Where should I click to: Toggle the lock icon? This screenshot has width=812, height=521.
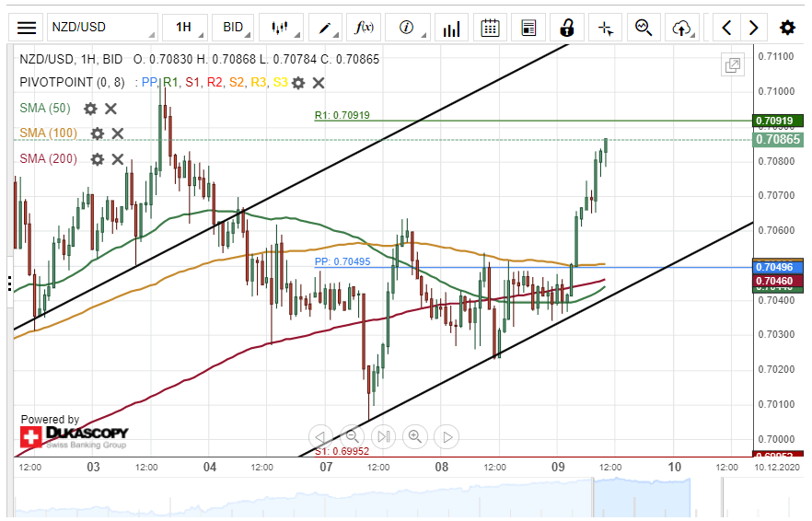point(567,28)
